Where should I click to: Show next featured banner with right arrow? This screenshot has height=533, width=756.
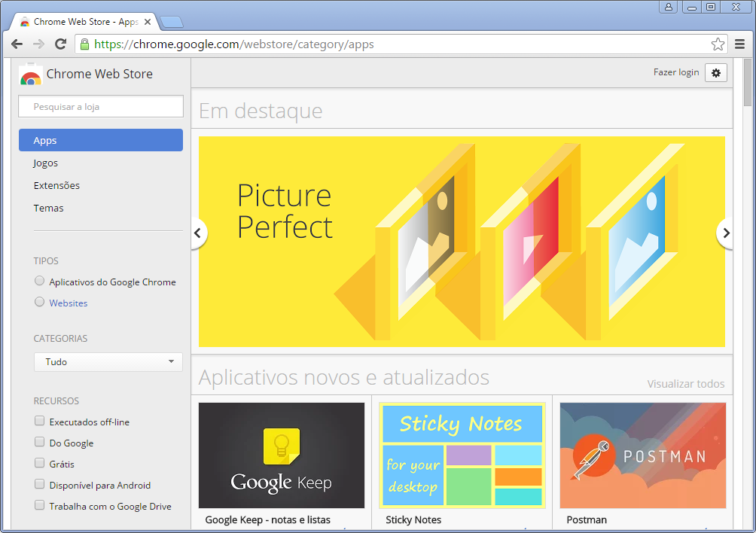[725, 233]
